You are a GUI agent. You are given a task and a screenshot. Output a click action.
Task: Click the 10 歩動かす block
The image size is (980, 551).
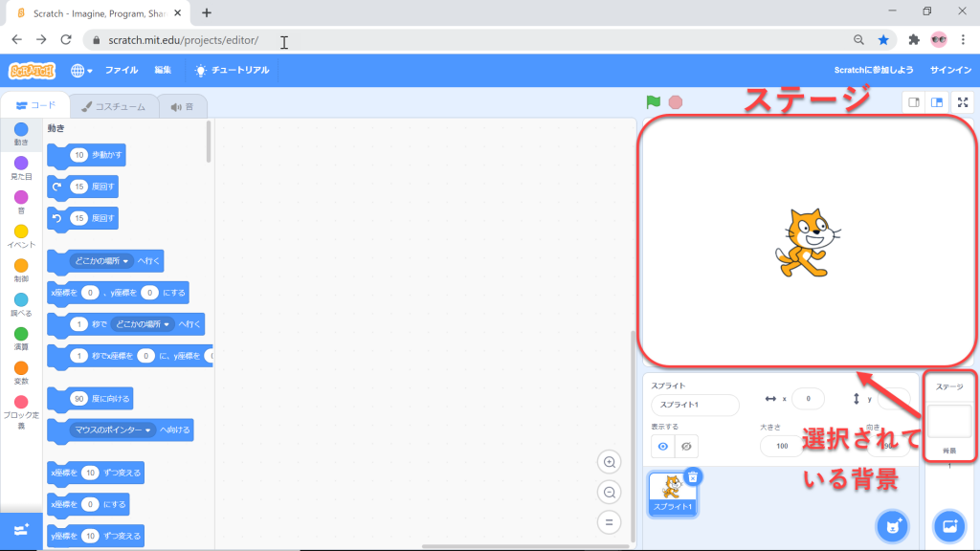tap(87, 156)
